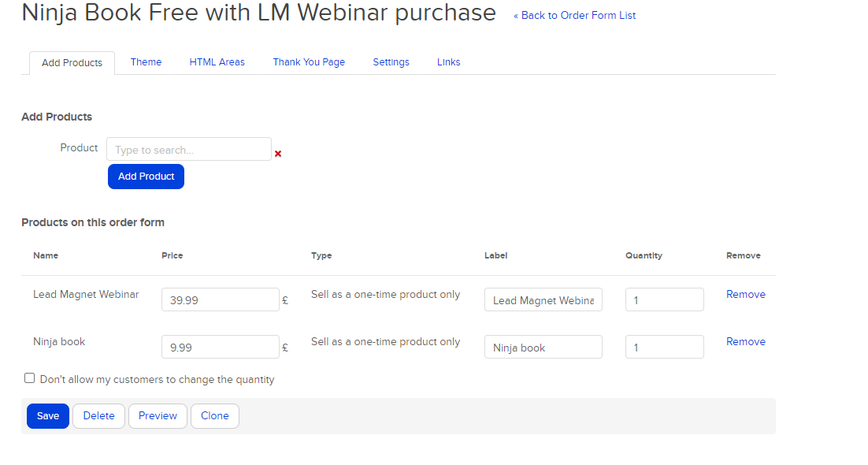Set quantity field for Lead Magnet Webinar
868x465 pixels.
tap(664, 299)
